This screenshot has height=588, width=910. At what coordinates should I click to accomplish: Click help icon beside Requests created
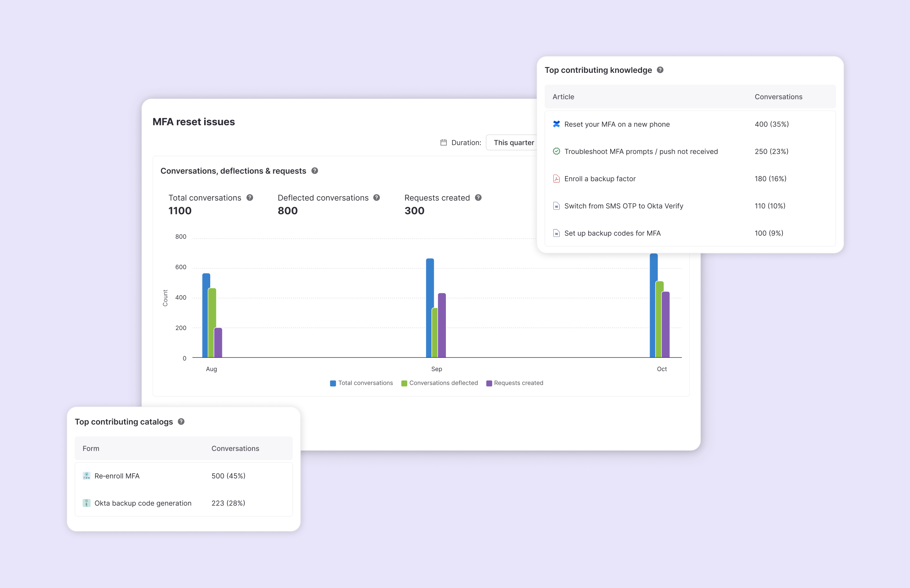[x=478, y=198]
